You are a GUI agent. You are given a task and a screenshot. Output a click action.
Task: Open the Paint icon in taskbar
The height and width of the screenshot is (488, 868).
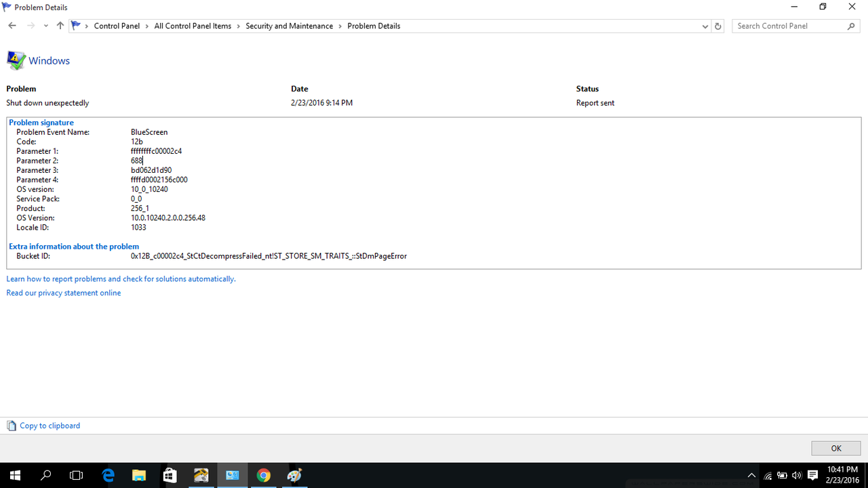[294, 475]
